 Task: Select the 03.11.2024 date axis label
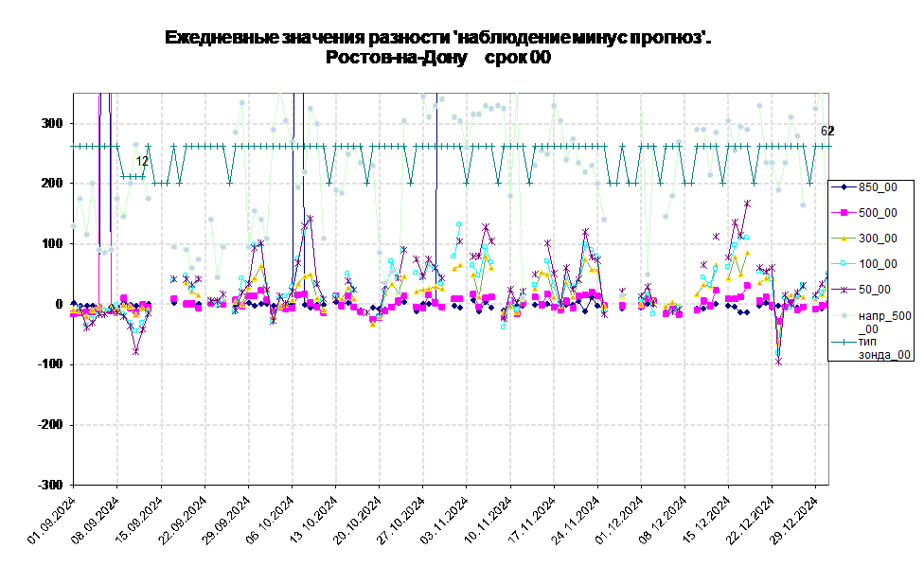(x=444, y=521)
